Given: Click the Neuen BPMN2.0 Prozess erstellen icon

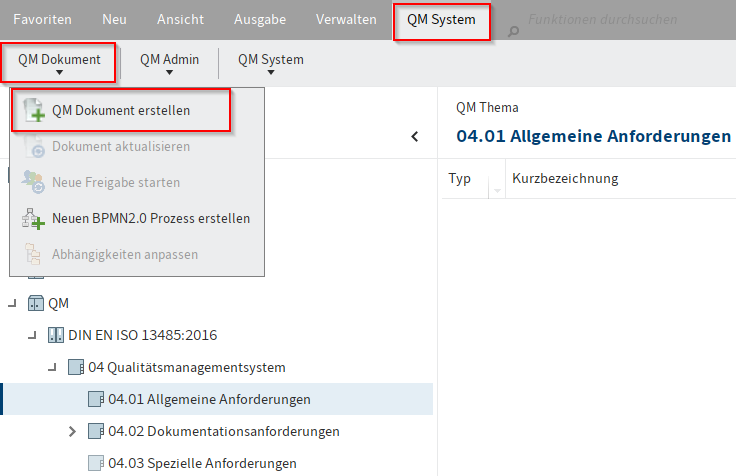Looking at the screenshot, I should 34,218.
